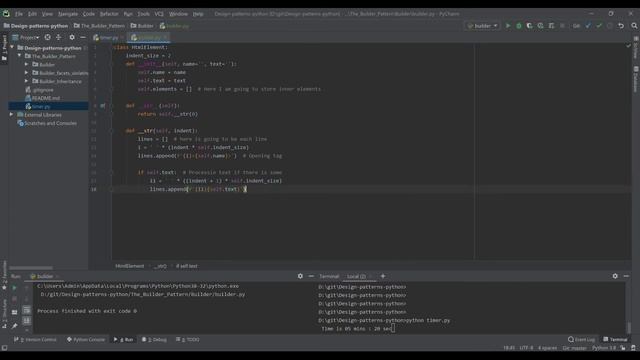
Task: Select timer.py in the project tree
Action: click(x=38, y=107)
